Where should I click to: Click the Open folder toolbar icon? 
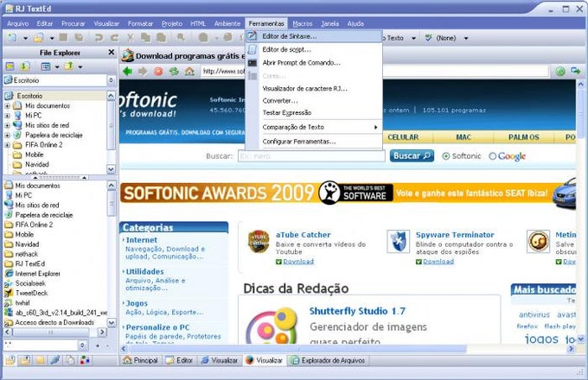38,37
